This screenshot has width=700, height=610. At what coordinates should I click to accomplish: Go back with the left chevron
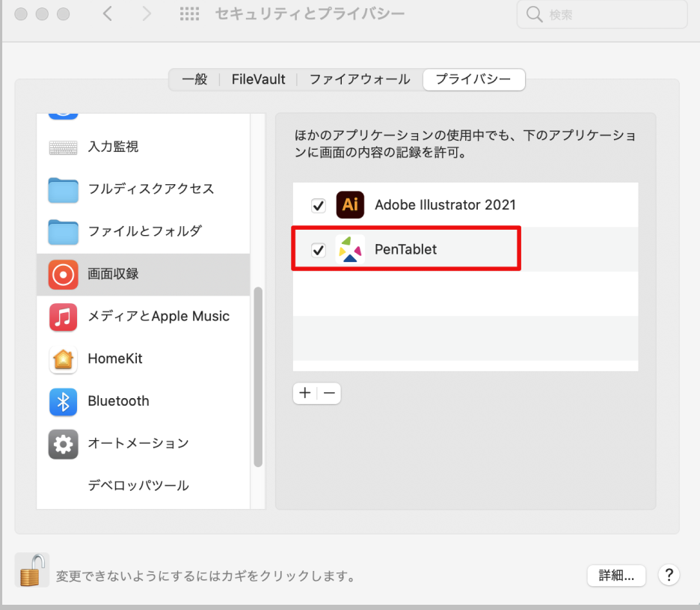(x=107, y=14)
